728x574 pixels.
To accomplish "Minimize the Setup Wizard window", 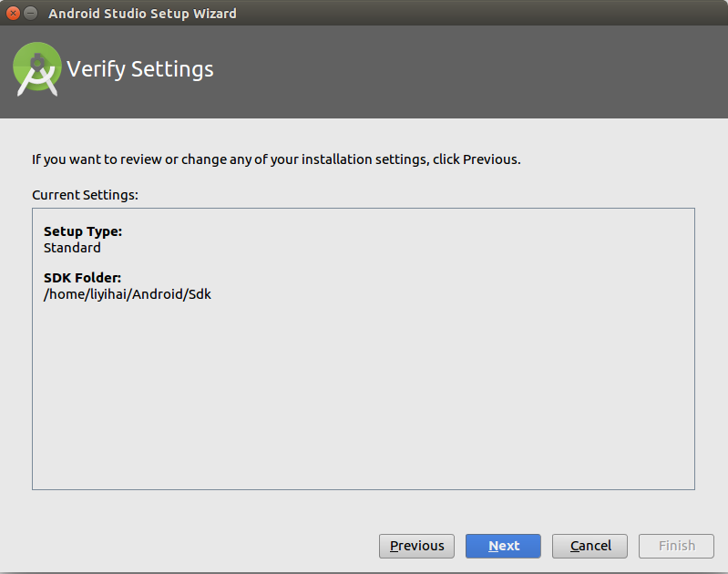I will coord(30,13).
